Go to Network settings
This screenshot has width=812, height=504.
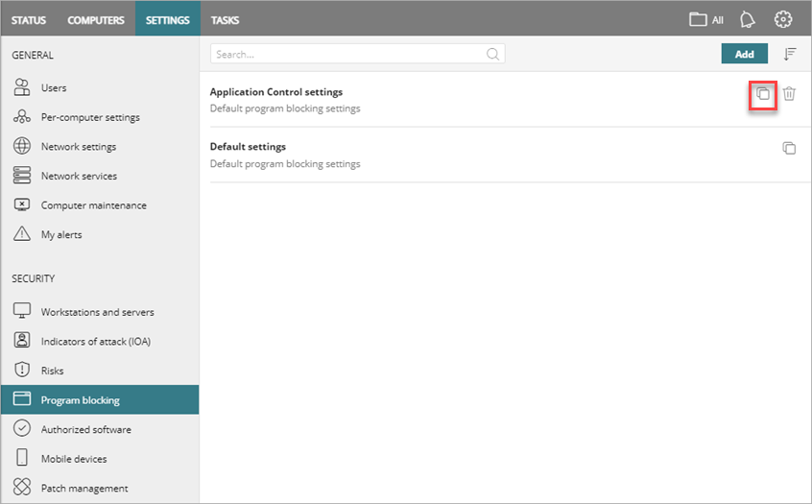(79, 147)
